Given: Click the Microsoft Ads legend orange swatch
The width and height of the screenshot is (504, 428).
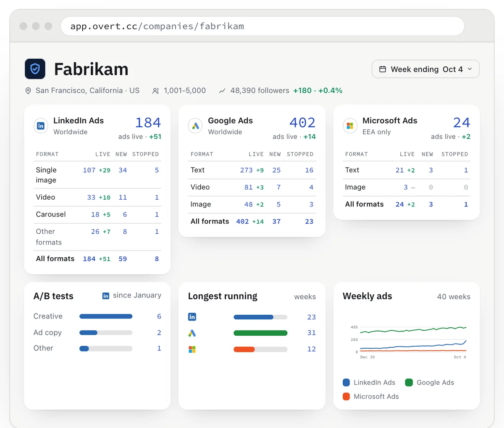Looking at the screenshot, I should click(346, 397).
